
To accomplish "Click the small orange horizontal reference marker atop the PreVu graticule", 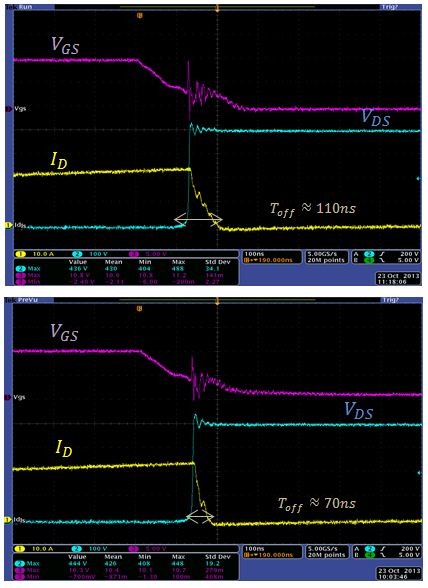I will coord(140,309).
